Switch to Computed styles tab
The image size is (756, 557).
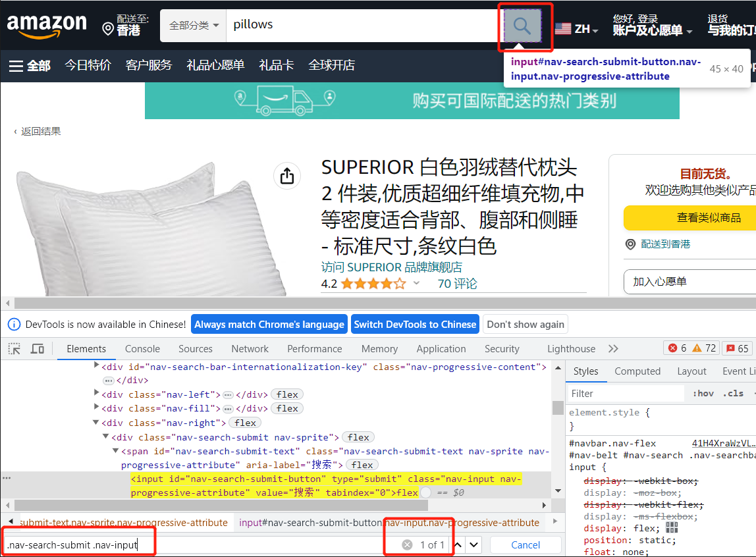coord(637,371)
